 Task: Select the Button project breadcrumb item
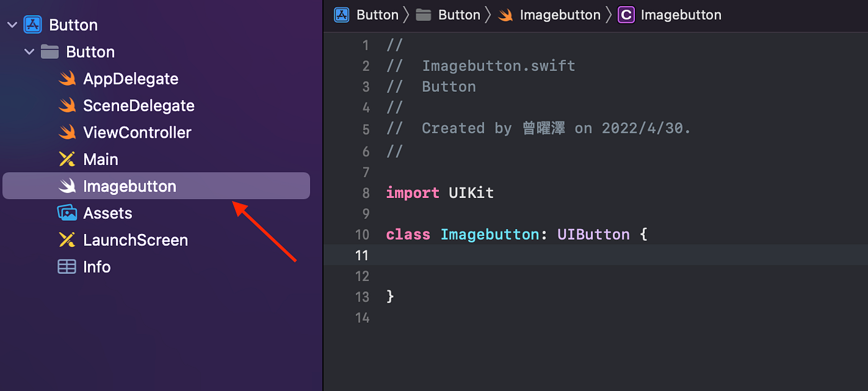(376, 14)
